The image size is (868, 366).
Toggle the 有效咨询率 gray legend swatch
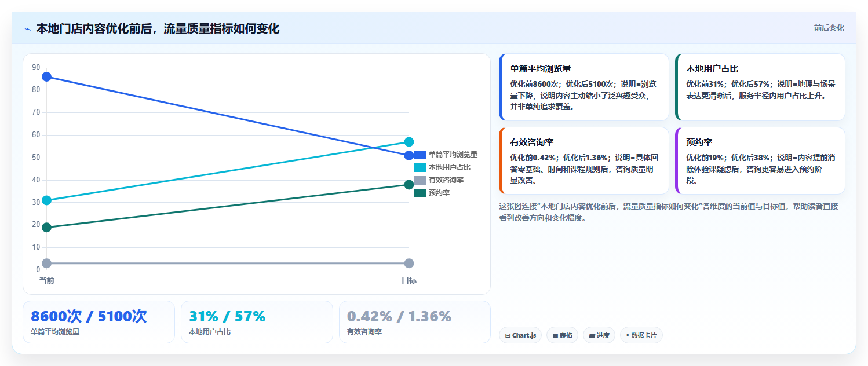(420, 180)
